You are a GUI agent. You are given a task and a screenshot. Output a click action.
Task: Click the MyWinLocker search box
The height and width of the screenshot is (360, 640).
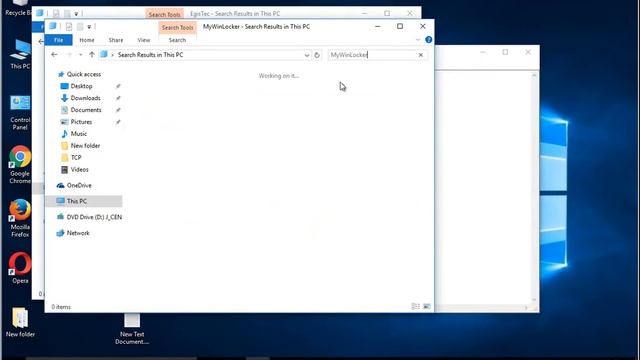coord(371,55)
